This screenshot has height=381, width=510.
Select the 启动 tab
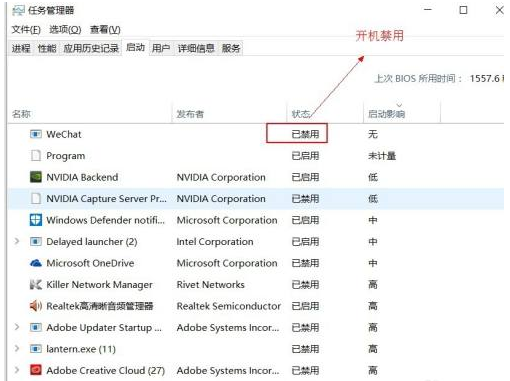(x=135, y=47)
